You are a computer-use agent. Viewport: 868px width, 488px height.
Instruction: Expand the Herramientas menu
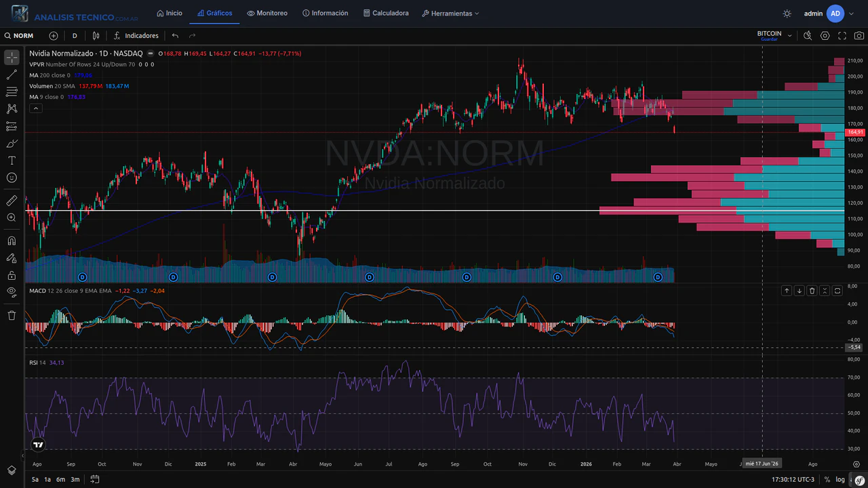(450, 13)
